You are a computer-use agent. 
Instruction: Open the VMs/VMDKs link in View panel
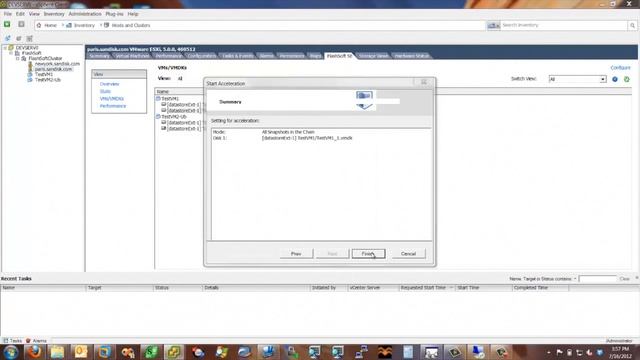tap(112, 99)
